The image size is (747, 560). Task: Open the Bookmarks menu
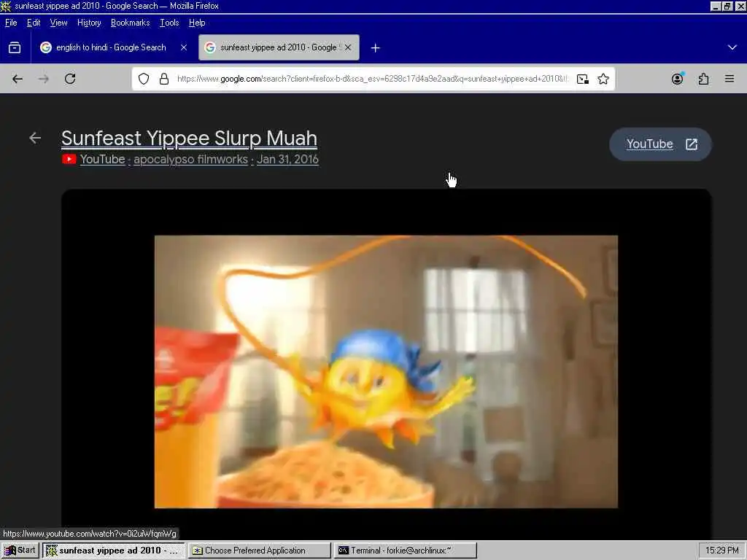pos(130,23)
